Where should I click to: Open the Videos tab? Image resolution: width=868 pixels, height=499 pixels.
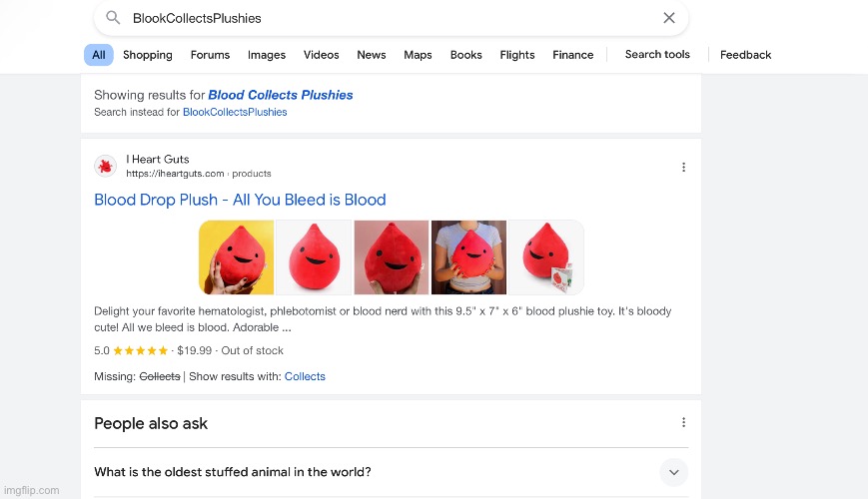322,55
